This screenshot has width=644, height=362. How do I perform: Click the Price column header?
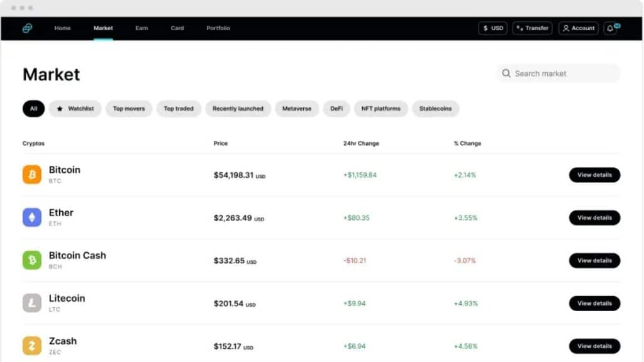[221, 143]
